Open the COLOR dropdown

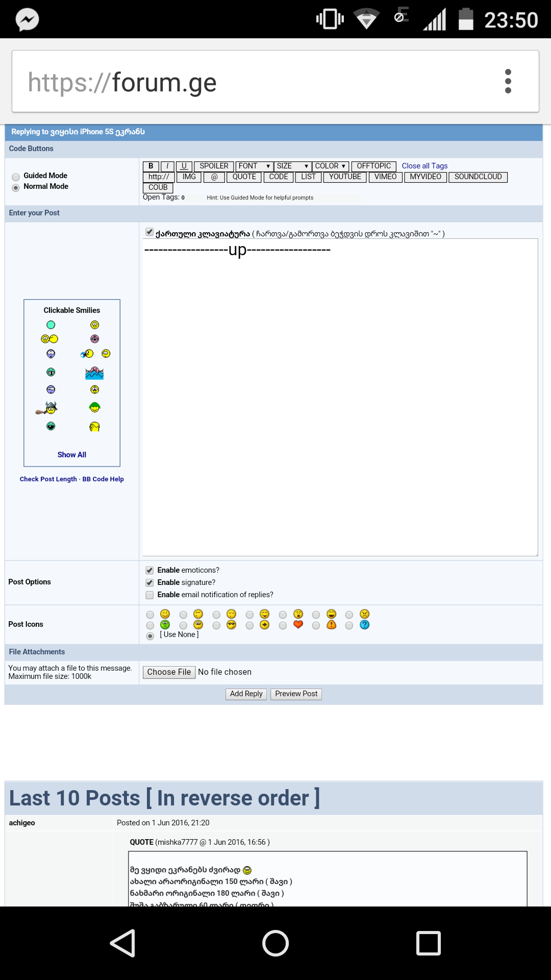(x=331, y=166)
